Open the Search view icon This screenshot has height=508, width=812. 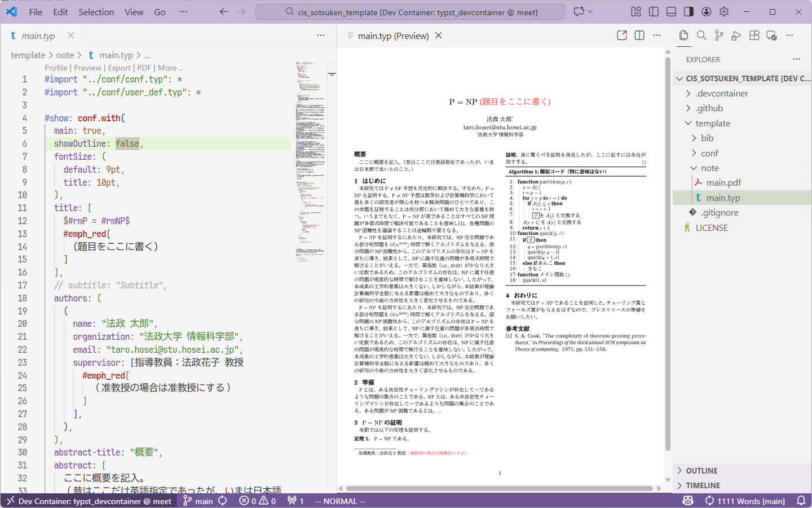pyautogui.click(x=701, y=36)
